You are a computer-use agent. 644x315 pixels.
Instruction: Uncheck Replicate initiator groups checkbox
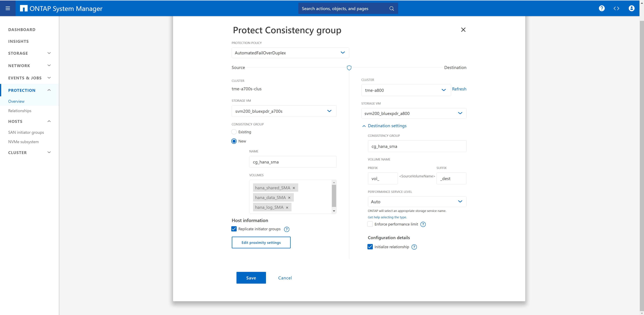pyautogui.click(x=234, y=229)
